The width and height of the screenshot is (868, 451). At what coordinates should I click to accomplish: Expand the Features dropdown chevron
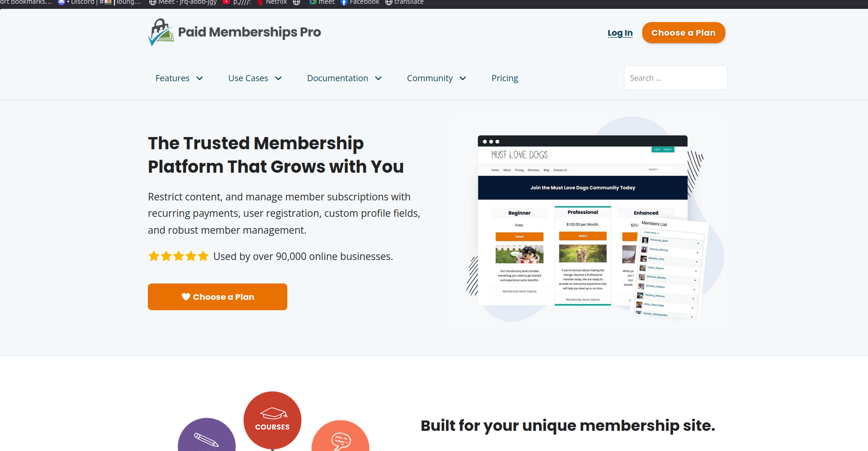click(x=200, y=78)
